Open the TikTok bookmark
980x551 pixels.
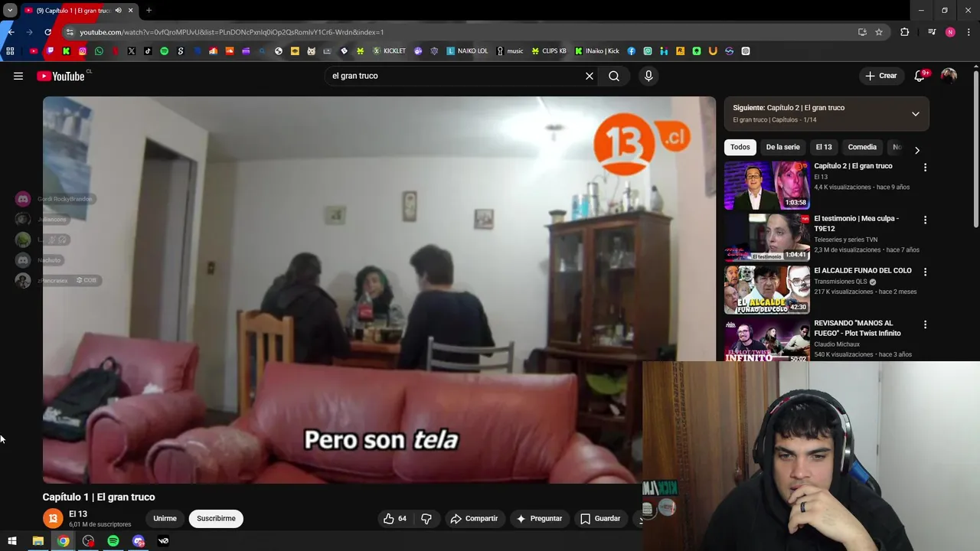pos(148,51)
